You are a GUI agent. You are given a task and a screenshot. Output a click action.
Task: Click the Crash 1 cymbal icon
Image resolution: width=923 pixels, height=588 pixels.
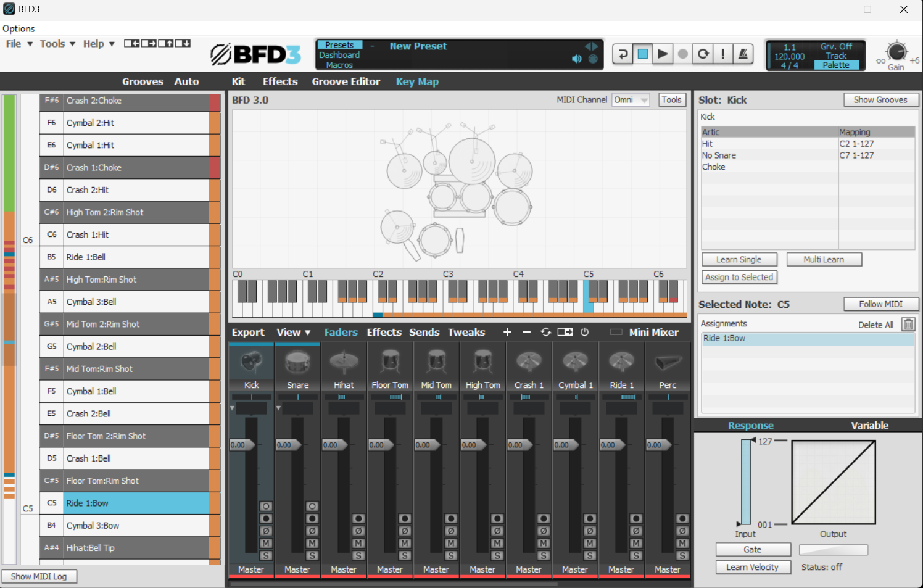pyautogui.click(x=529, y=362)
